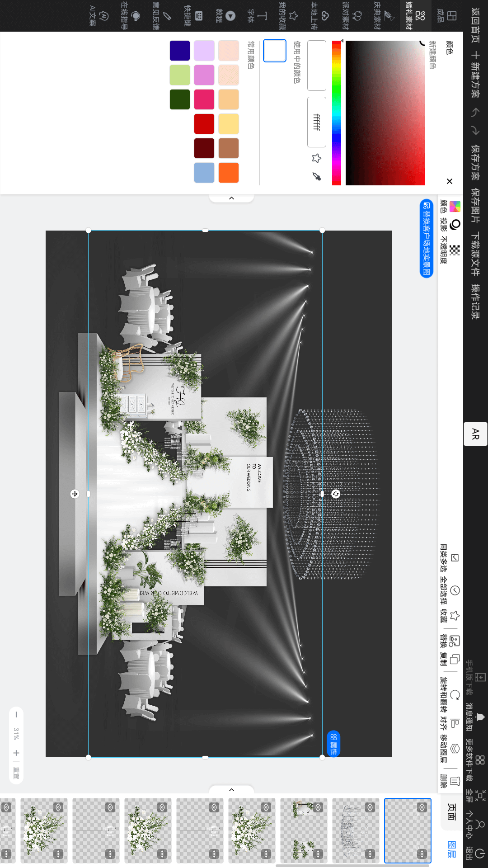This screenshot has width=488, height=868.
Task: Open the 旋转和翻转 rotate tool
Action: (x=454, y=695)
